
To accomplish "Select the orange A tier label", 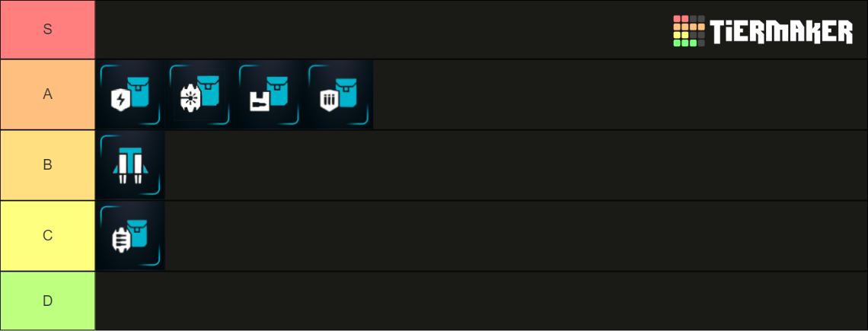I will pos(47,94).
